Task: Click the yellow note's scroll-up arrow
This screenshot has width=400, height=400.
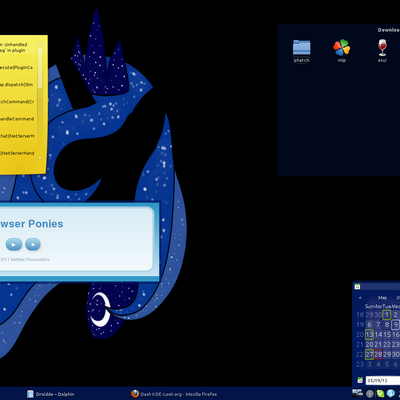Action: [40, 44]
